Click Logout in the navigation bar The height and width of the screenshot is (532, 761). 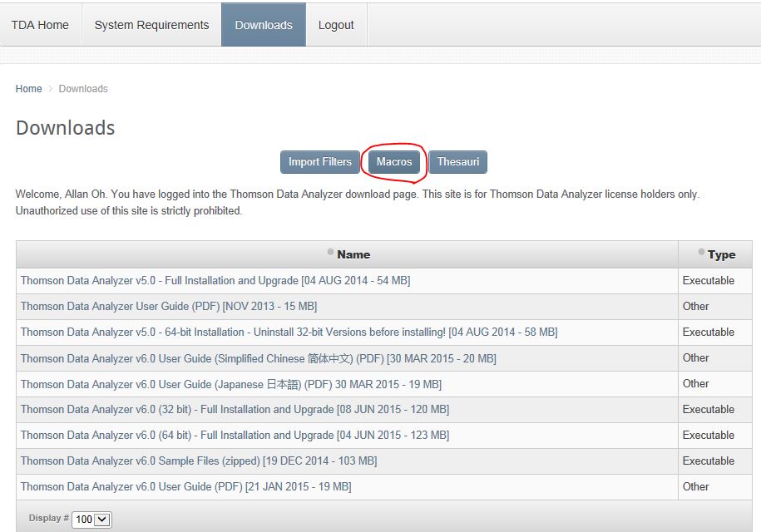(x=336, y=25)
